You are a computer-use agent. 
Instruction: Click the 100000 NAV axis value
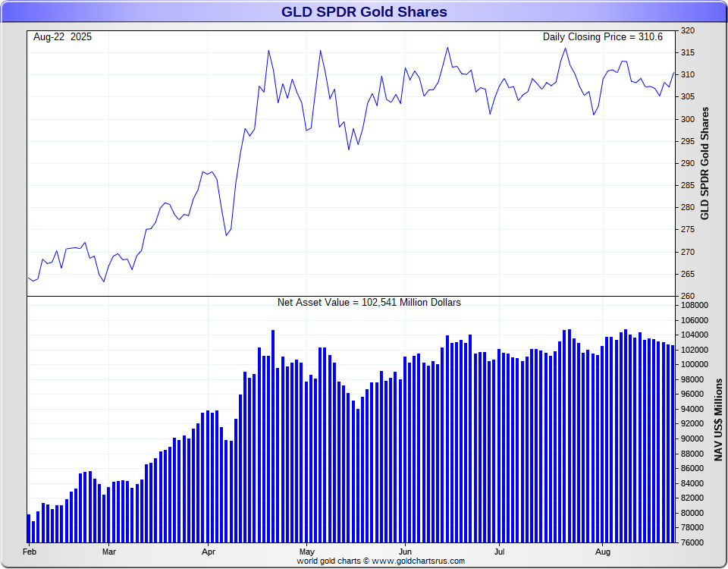click(695, 365)
